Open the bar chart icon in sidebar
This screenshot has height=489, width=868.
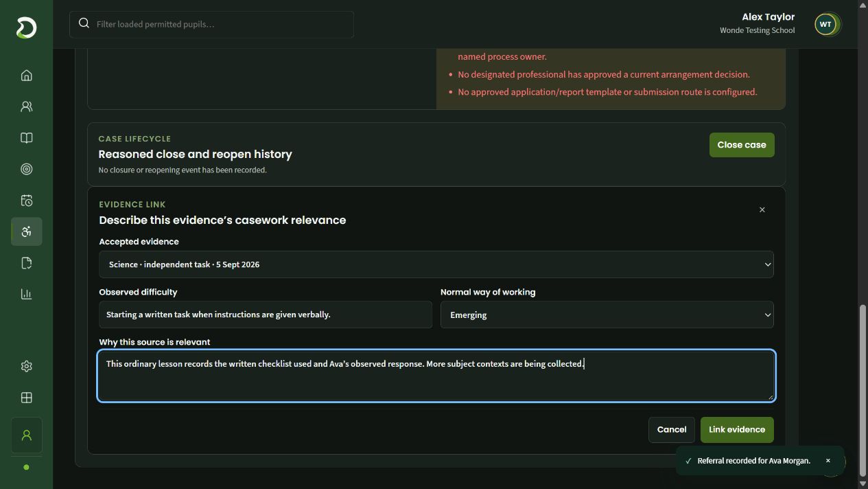pyautogui.click(x=27, y=294)
